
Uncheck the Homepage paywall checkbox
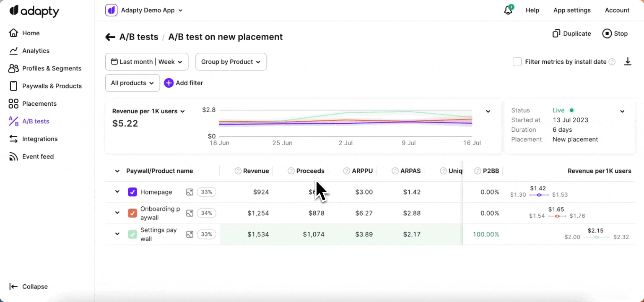pyautogui.click(x=132, y=192)
